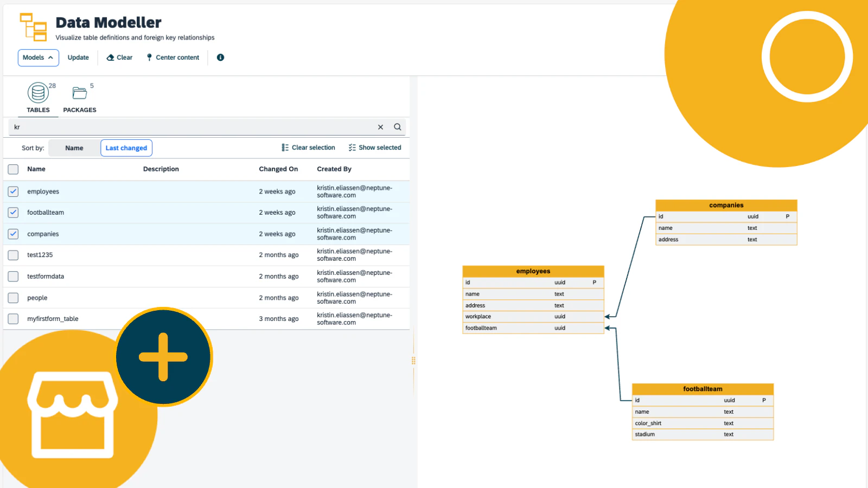Click the Description column header
The image size is (868, 488).
coord(161,169)
